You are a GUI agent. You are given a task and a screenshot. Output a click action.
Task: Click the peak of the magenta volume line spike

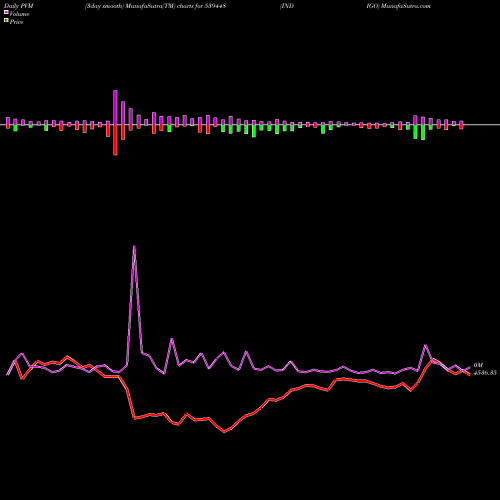point(134,247)
